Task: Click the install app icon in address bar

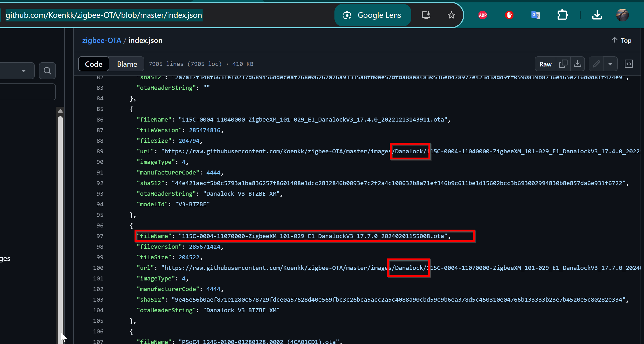Action: tap(426, 15)
